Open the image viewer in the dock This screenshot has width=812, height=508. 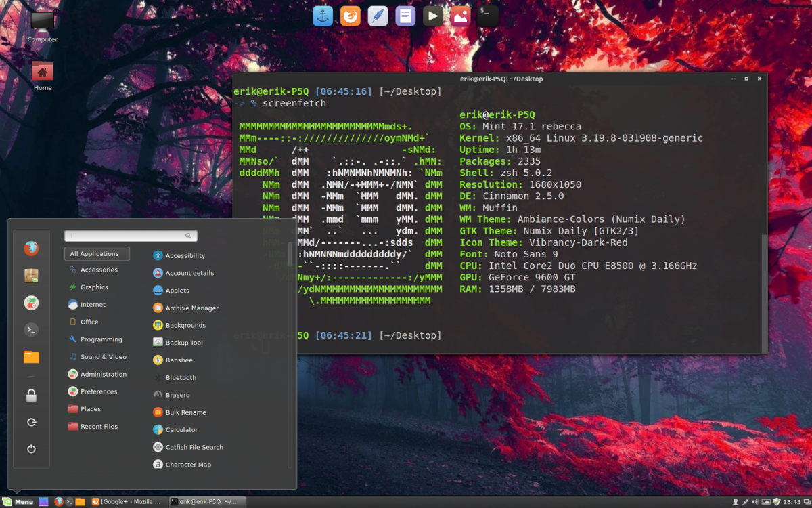[461, 16]
